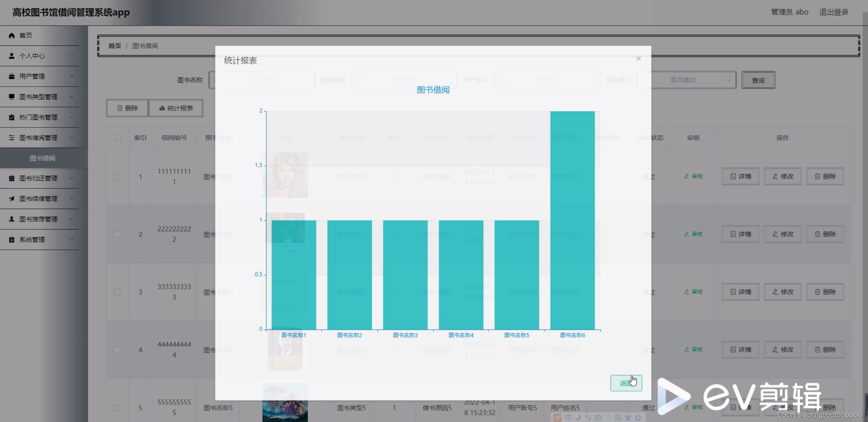The height and width of the screenshot is (422, 868).
Task: Click the briefcase icon beside 用户管理
Action: pos(11,76)
